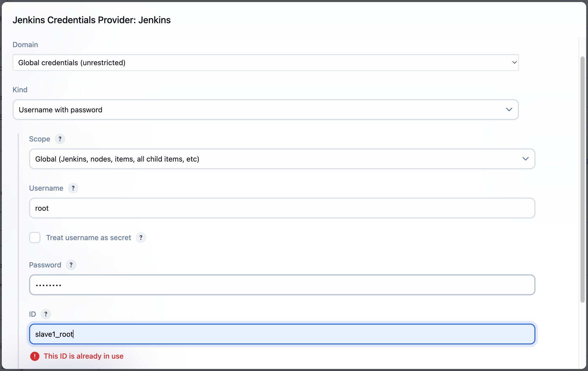This screenshot has width=588, height=371.
Task: Open help for Treat username as secret
Action: (141, 238)
